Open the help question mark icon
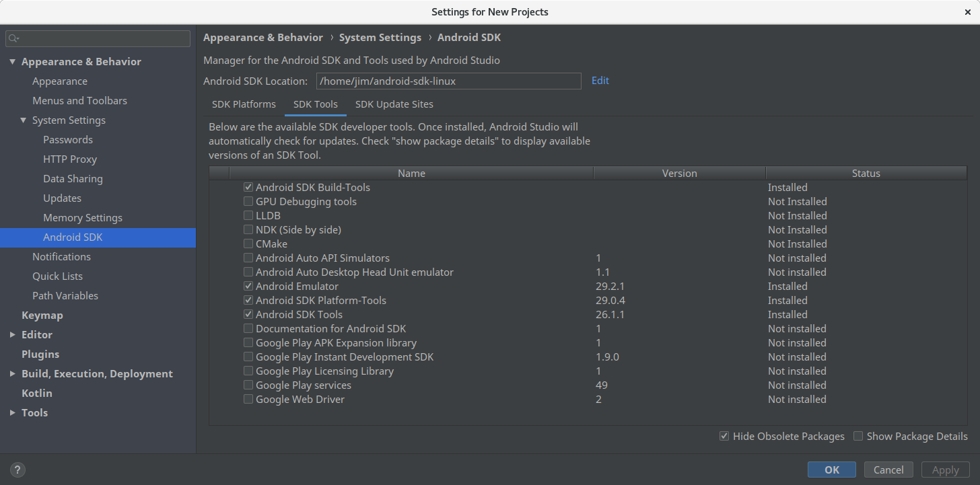 pyautogui.click(x=17, y=469)
